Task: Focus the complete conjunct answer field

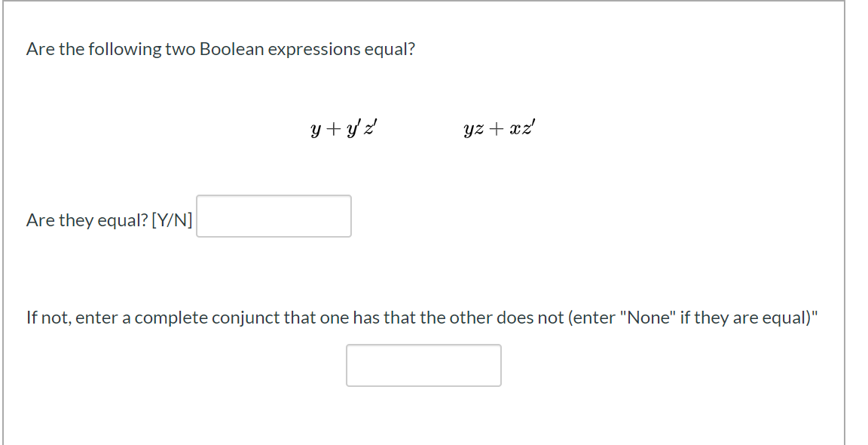Action: [423, 365]
